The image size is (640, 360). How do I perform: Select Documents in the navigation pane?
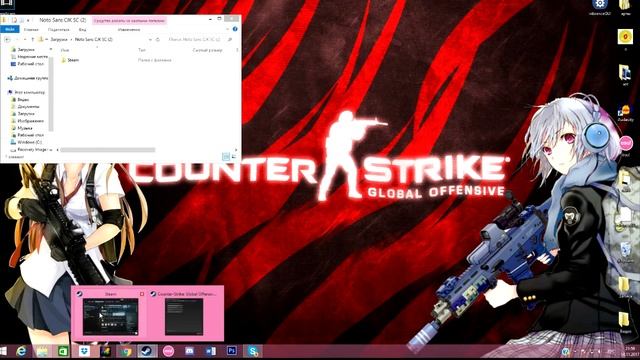25,107
